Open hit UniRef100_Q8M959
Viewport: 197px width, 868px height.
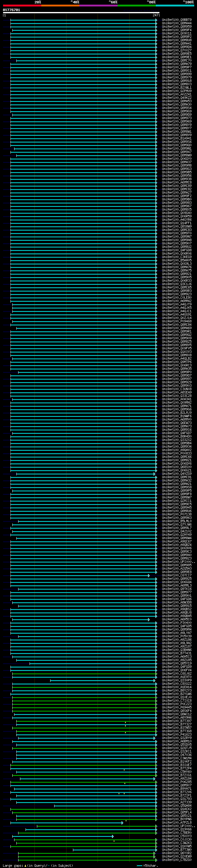[x=177, y=26]
